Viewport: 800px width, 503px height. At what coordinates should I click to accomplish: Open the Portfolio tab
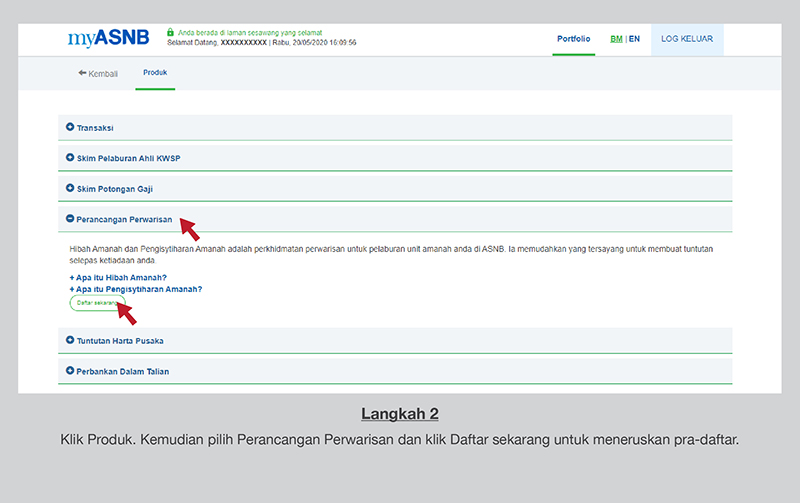(x=573, y=39)
